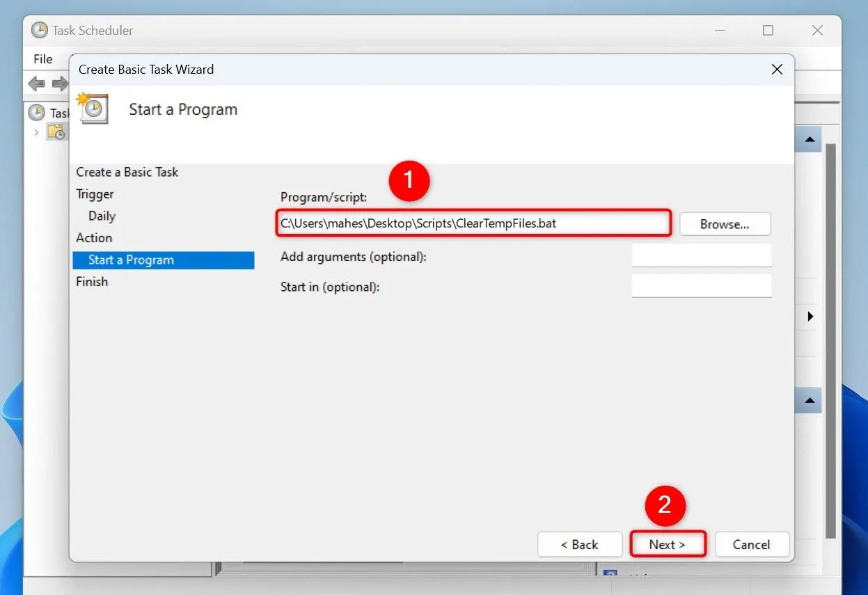Select the Finish step in the wizard sidebar
The height and width of the screenshot is (595, 868).
click(x=92, y=281)
